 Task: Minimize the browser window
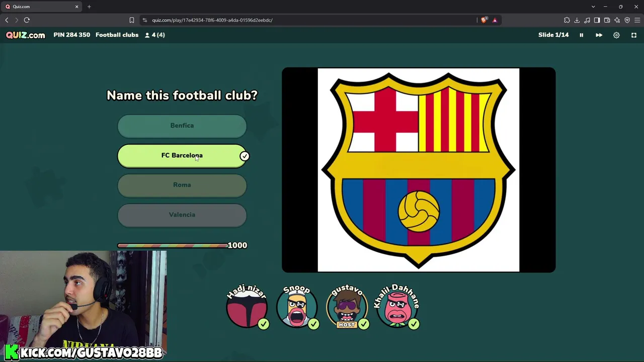pyautogui.click(x=605, y=7)
